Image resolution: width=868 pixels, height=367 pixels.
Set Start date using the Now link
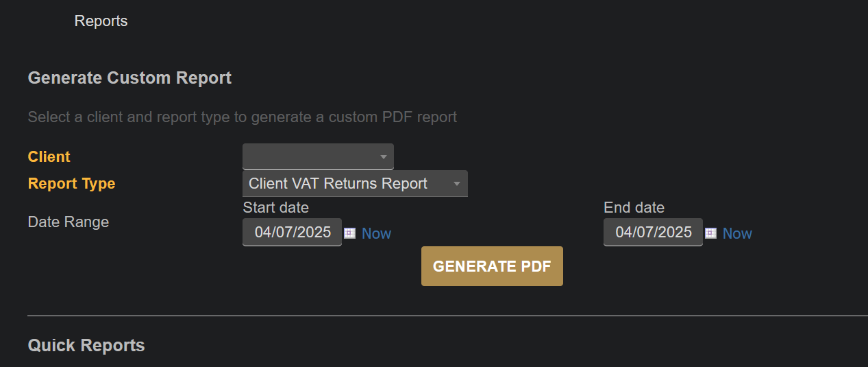[376, 233]
